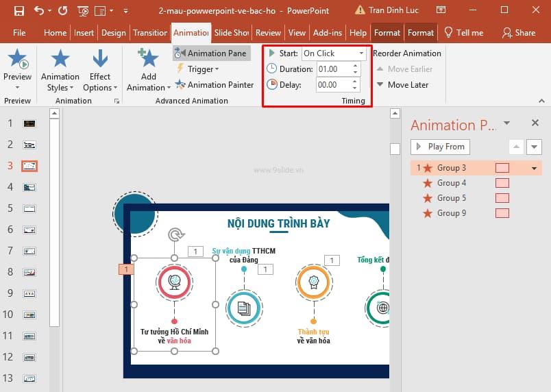Click Play From button in Animation Pane
Image resolution: width=551 pixels, height=392 pixels.
(440, 147)
